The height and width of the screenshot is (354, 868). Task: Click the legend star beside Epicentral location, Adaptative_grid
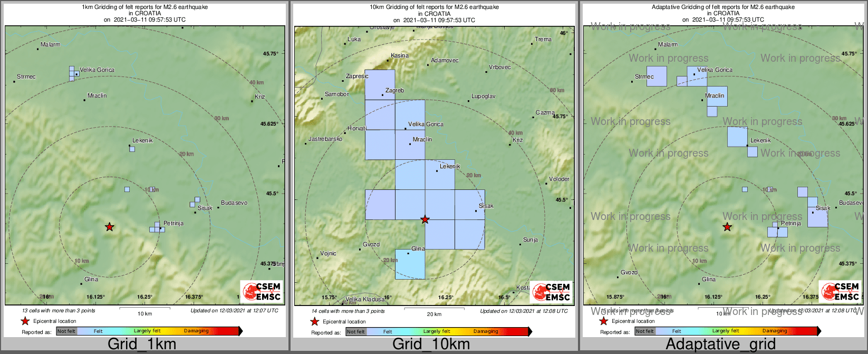click(x=603, y=321)
